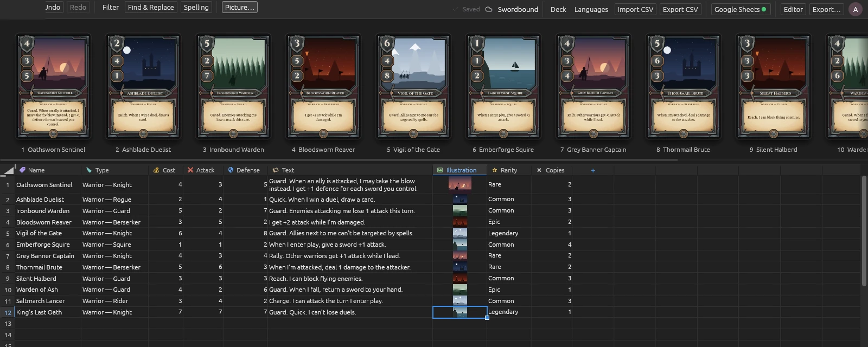This screenshot has width=868, height=347.
Task: Select the Thornmail Brute card preview
Action: 684,87
